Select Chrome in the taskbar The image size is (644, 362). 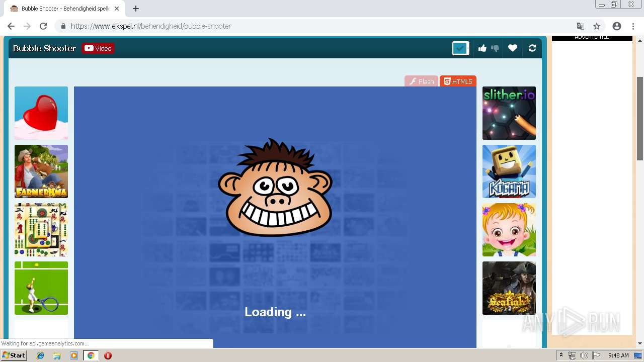click(x=91, y=355)
